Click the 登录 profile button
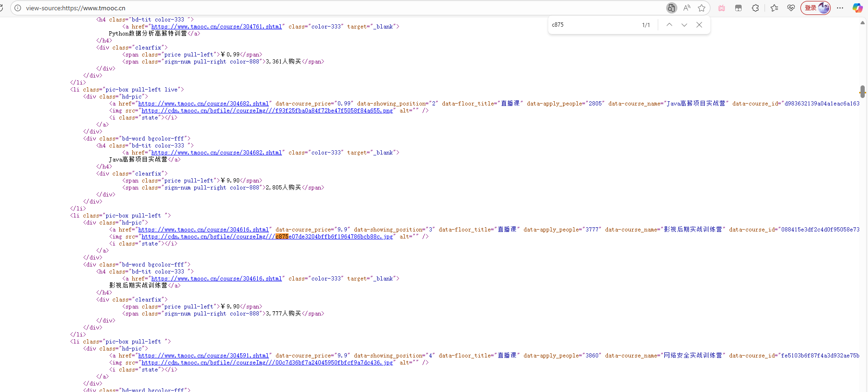The height and width of the screenshot is (392, 868). pyautogui.click(x=816, y=8)
